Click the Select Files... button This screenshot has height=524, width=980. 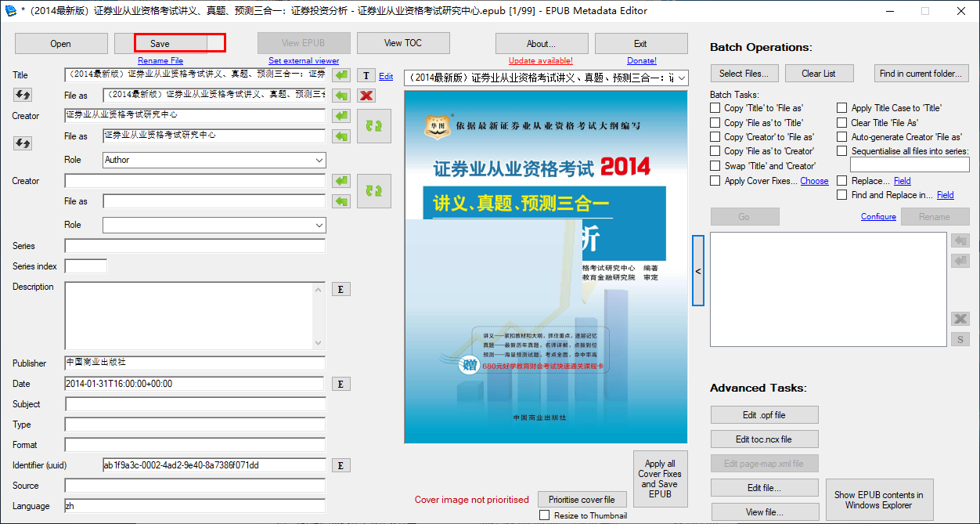point(744,74)
